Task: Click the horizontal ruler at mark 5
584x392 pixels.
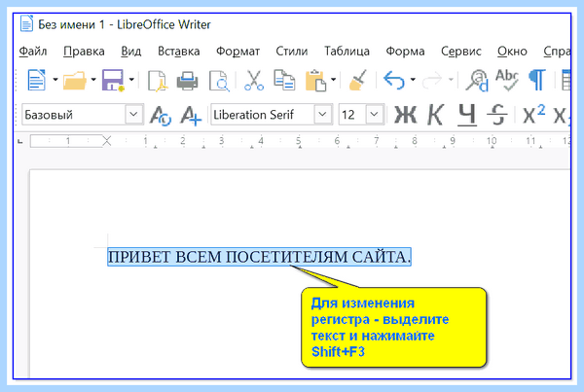Action: point(298,141)
